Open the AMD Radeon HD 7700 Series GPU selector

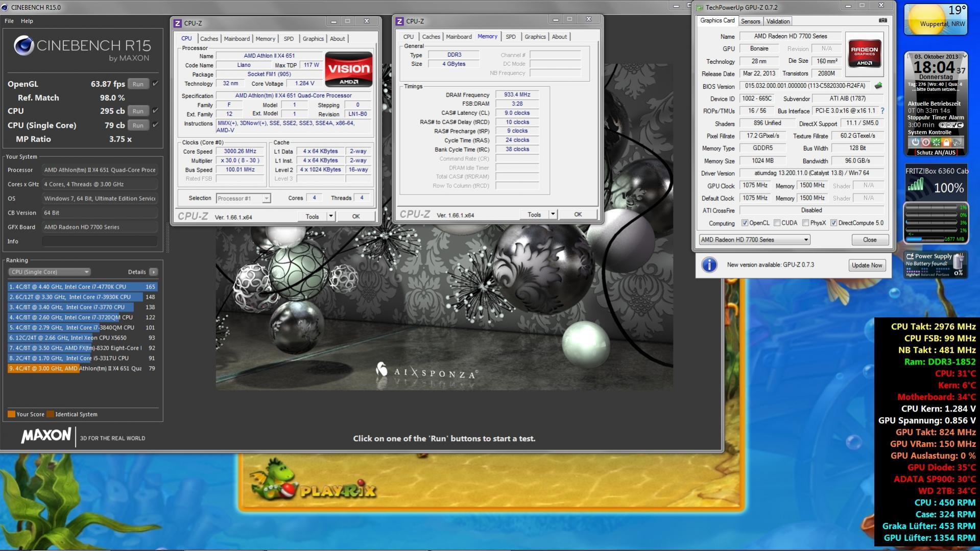pyautogui.click(x=754, y=239)
